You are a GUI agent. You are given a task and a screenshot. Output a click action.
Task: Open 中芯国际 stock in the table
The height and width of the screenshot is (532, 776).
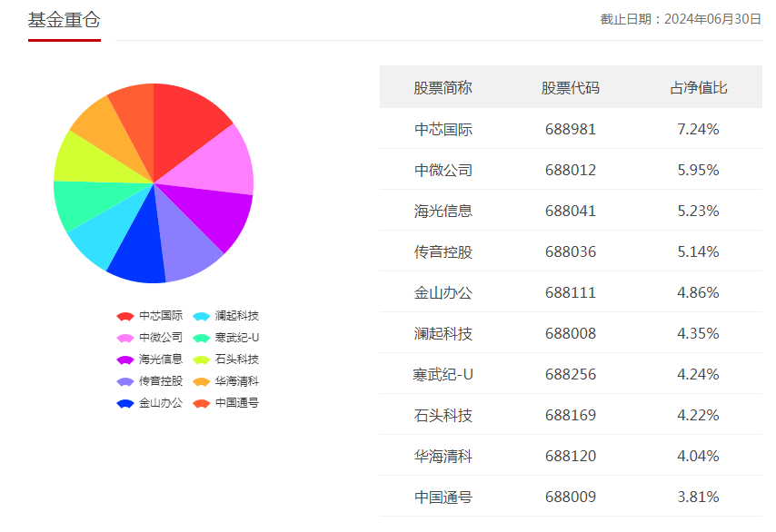[443, 129]
